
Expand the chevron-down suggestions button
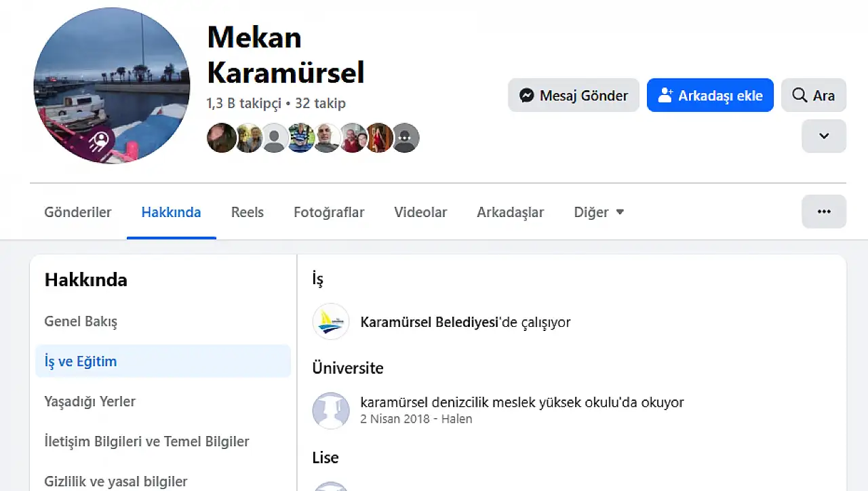click(x=824, y=136)
